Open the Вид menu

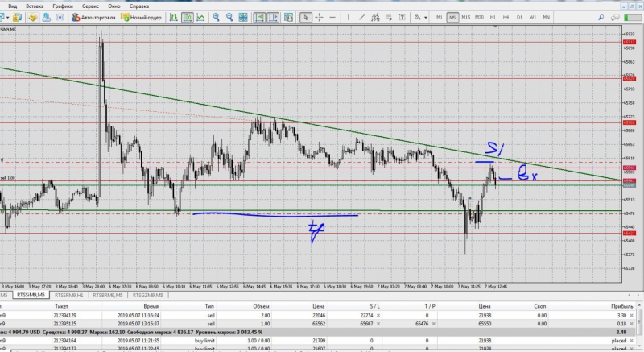click(x=12, y=6)
